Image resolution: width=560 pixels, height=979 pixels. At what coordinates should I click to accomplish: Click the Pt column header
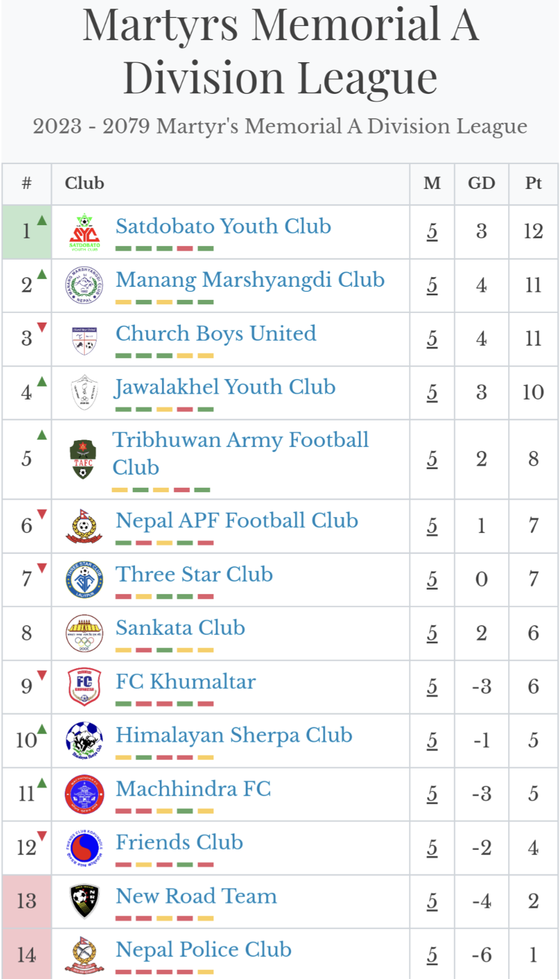coord(533,183)
